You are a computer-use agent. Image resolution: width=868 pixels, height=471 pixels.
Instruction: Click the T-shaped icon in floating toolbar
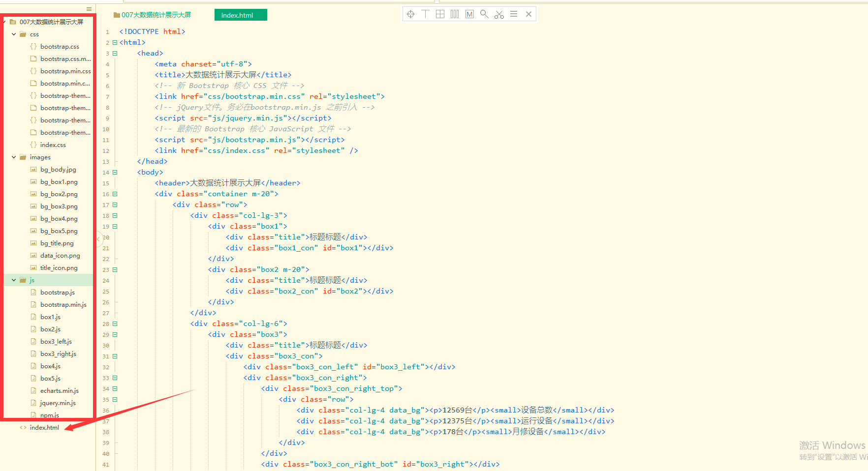425,14
